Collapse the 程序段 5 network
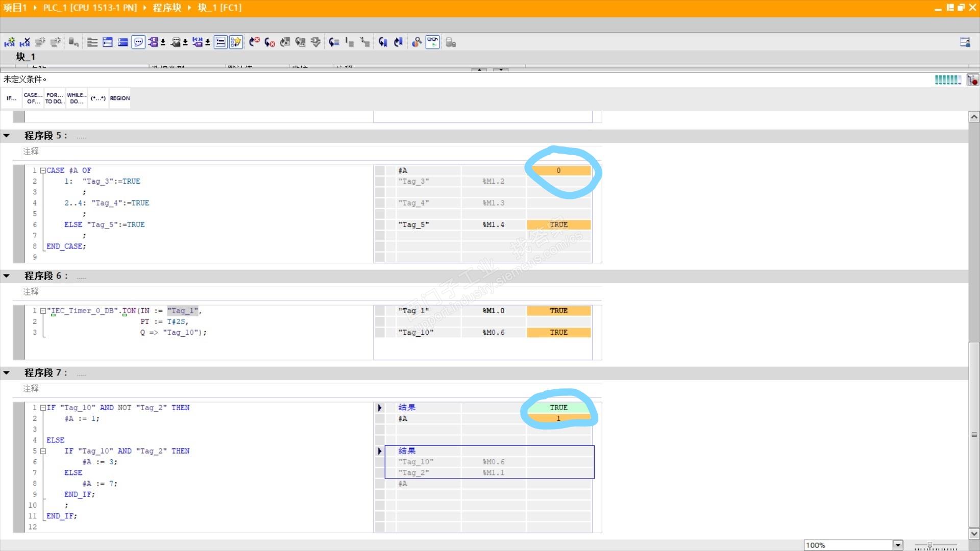This screenshot has height=551, width=980. pyautogui.click(x=7, y=136)
